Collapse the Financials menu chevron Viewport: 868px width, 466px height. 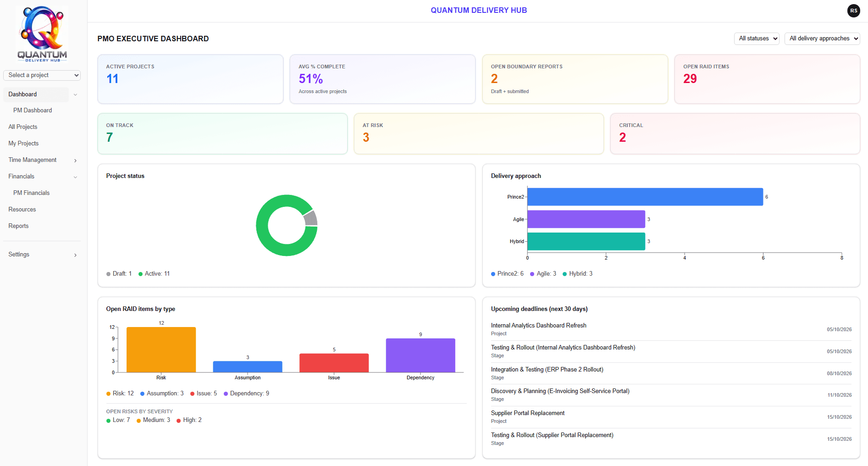pos(75,177)
